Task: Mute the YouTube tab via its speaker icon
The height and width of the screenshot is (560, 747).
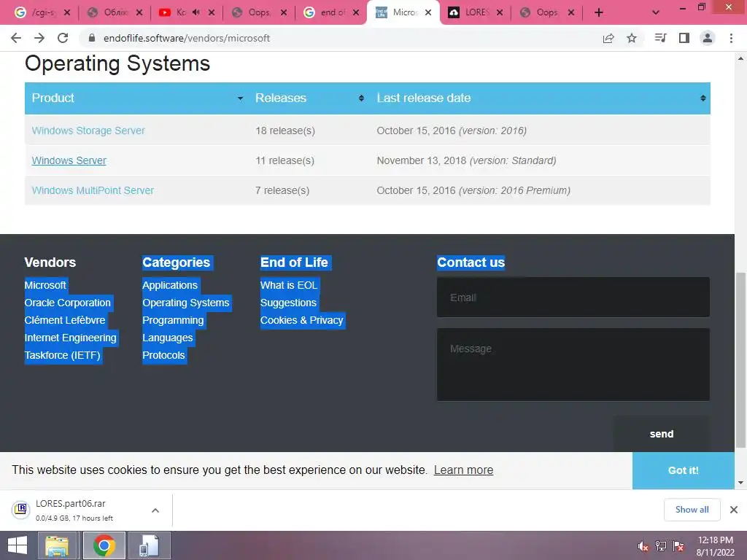Action: [196, 12]
